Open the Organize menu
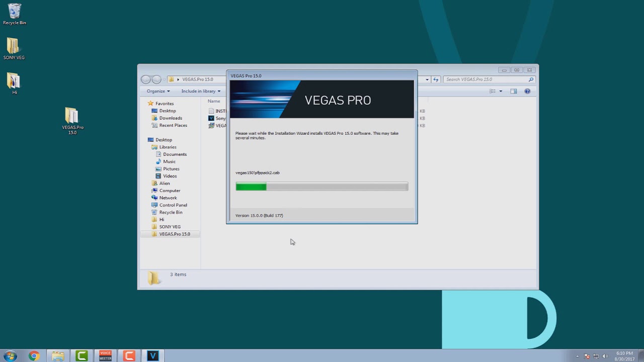The height and width of the screenshot is (362, 644). 158,91
